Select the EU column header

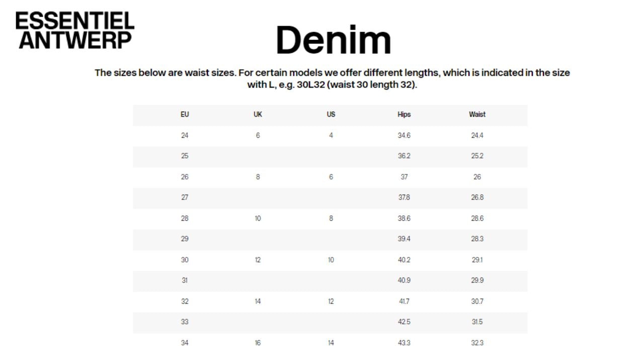(185, 115)
